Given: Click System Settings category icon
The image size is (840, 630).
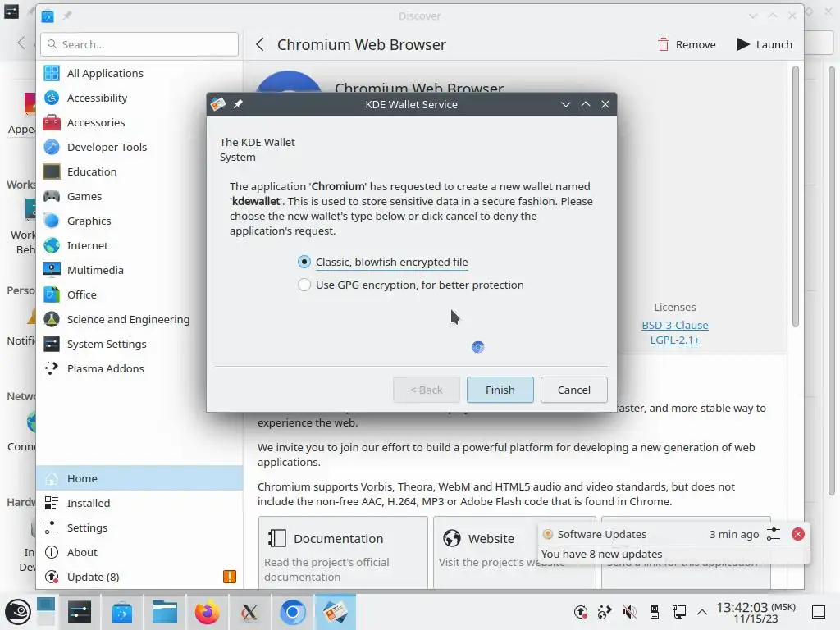Looking at the screenshot, I should click(52, 344).
